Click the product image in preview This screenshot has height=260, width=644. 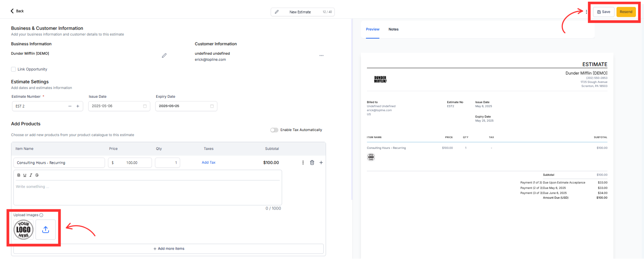click(371, 157)
